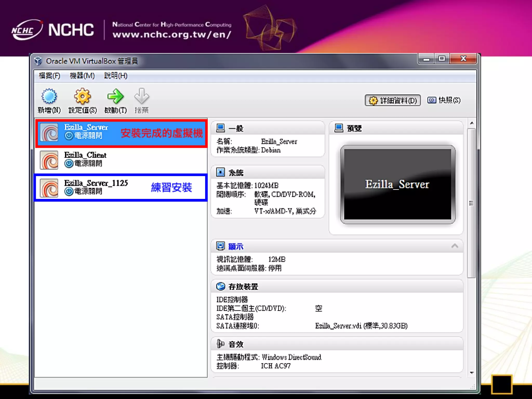The image size is (532, 399).
Task: Switch to Snapshots (快照) view
Action: coord(444,100)
